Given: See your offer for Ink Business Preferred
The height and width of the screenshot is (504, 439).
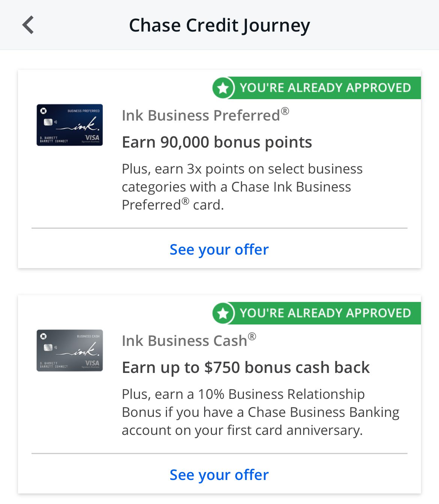Looking at the screenshot, I should (x=219, y=250).
